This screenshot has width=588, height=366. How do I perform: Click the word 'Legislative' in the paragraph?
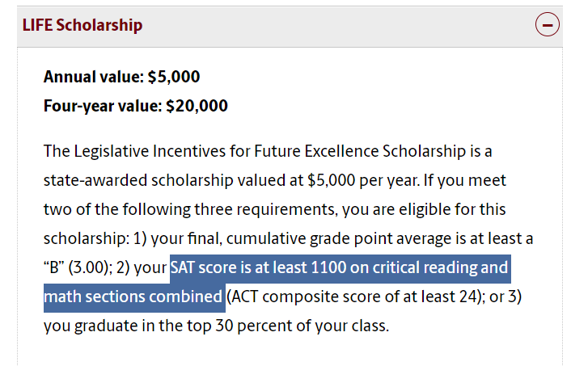pyautogui.click(x=111, y=152)
